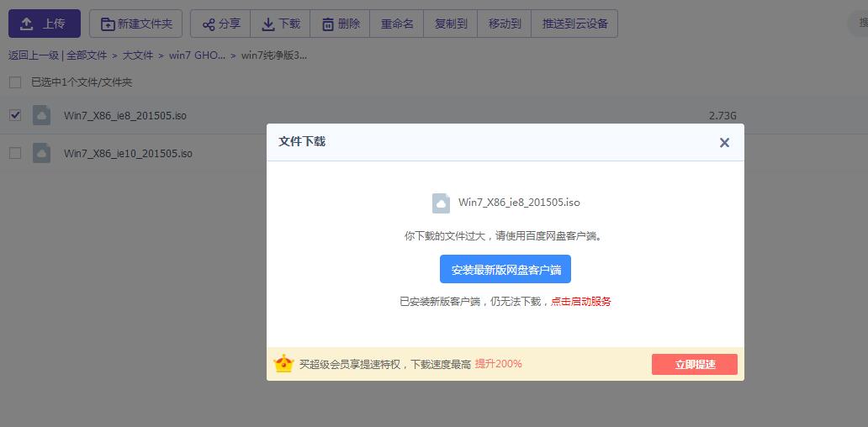Screen dimensions: 868x427
Task: Click the upload arrow icon on 上传
Action: (26, 24)
